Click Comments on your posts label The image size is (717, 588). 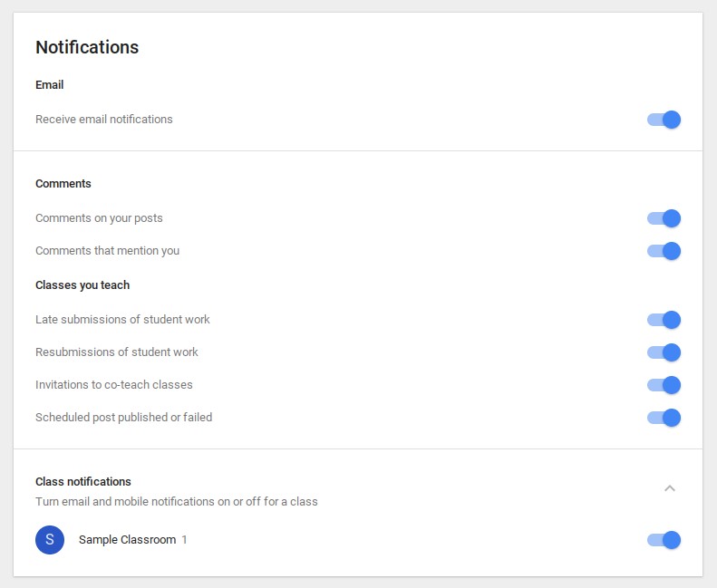(99, 218)
